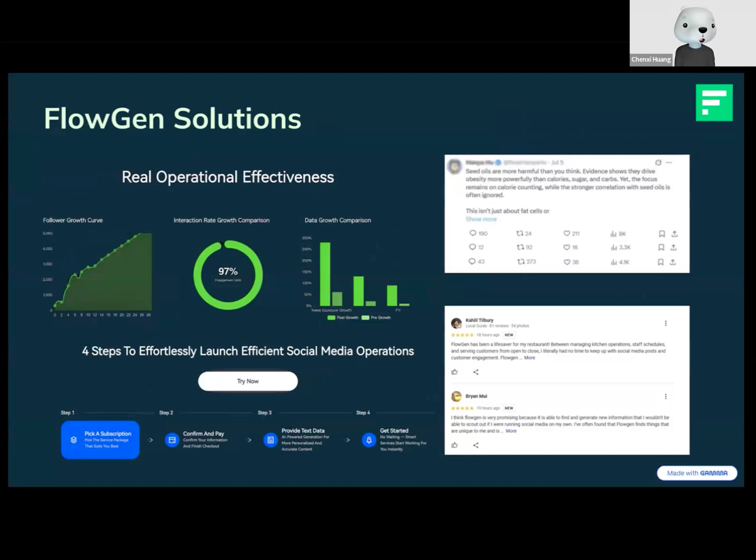
Task: Click the Bryan Mui reviewer name
Action: point(476,396)
